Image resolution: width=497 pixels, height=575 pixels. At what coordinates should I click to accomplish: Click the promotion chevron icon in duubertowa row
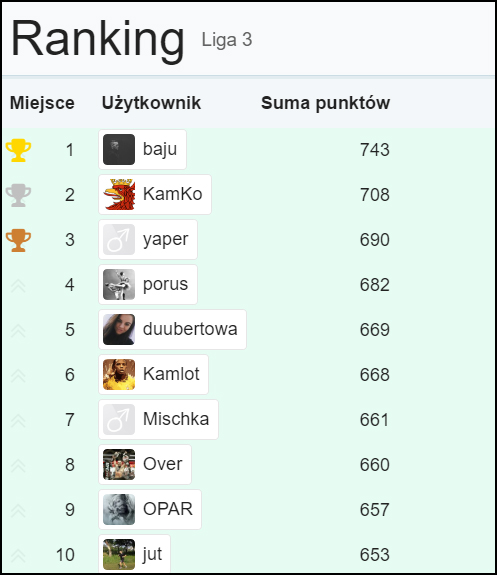[x=18, y=331]
